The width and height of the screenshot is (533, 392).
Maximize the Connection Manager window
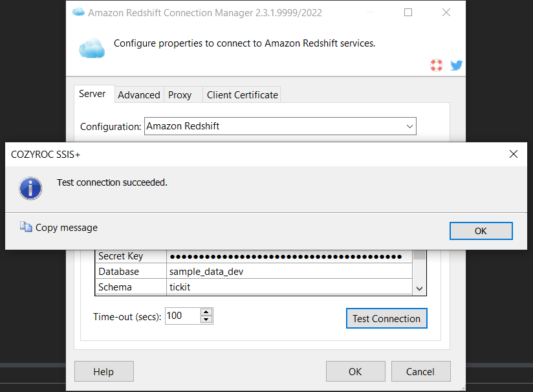(x=408, y=12)
